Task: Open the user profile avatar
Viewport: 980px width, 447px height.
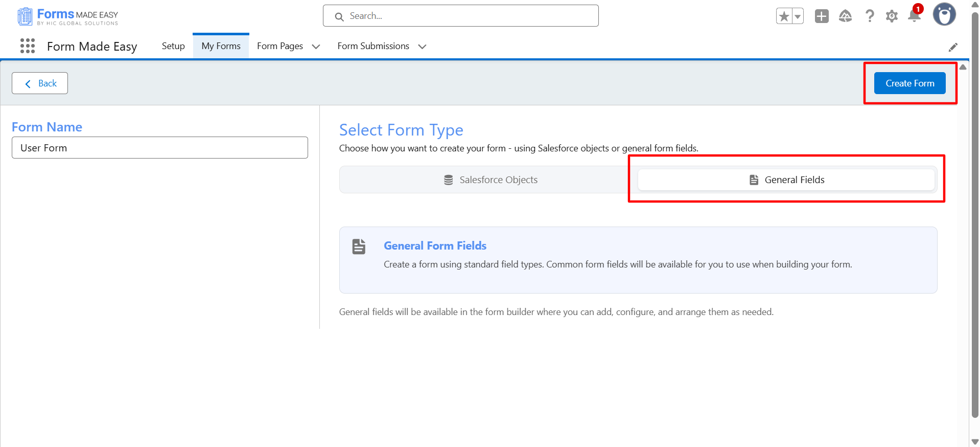Action: [944, 14]
